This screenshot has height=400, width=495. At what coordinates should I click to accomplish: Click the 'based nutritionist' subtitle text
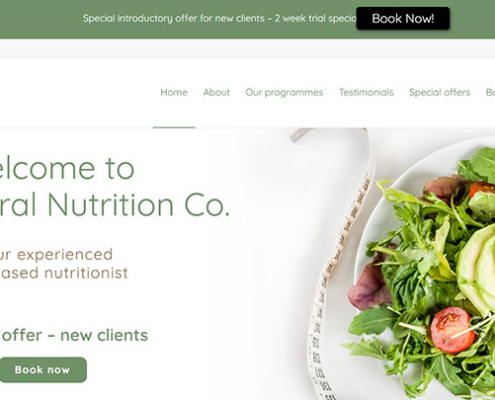click(64, 273)
